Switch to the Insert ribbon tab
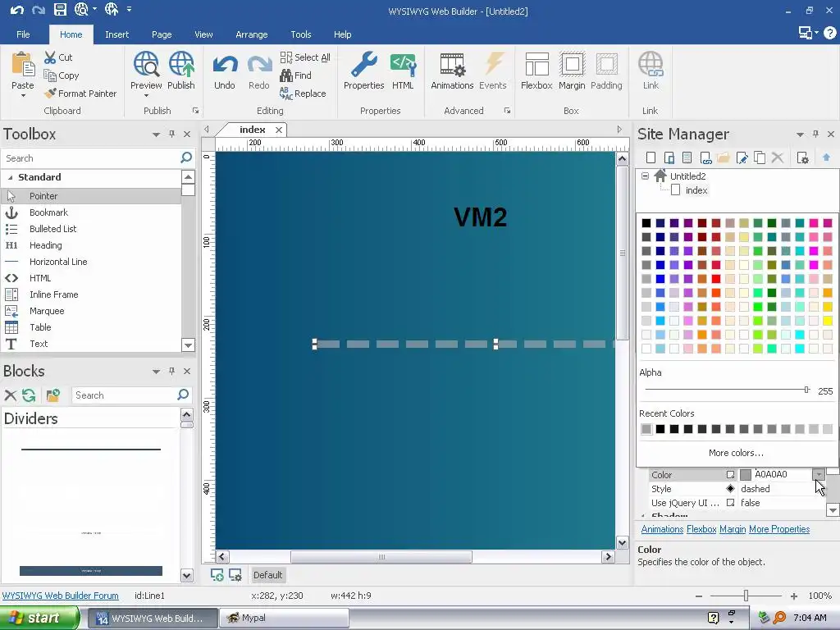 pyautogui.click(x=116, y=34)
